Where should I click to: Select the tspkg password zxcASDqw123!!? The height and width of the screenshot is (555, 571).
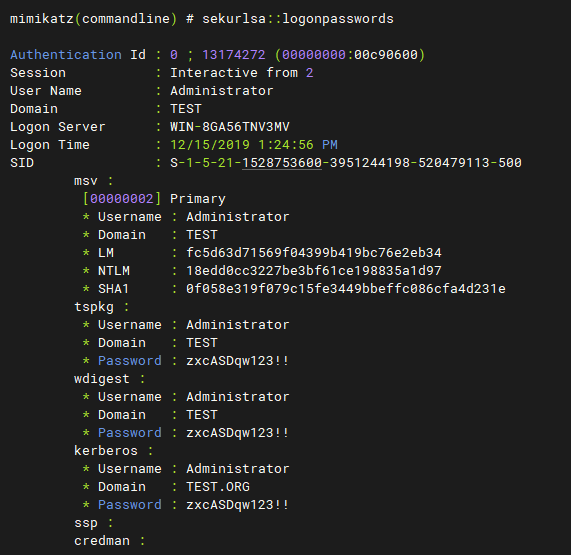pyautogui.click(x=237, y=361)
